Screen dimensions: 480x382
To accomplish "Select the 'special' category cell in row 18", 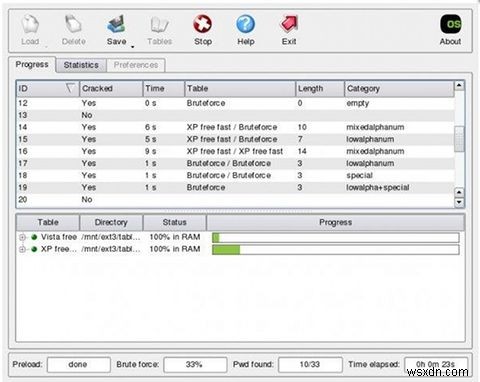I will tap(359, 176).
